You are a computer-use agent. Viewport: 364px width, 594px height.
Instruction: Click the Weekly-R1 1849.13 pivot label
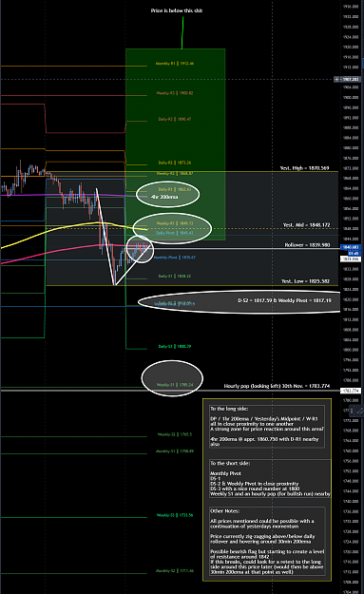click(x=175, y=223)
